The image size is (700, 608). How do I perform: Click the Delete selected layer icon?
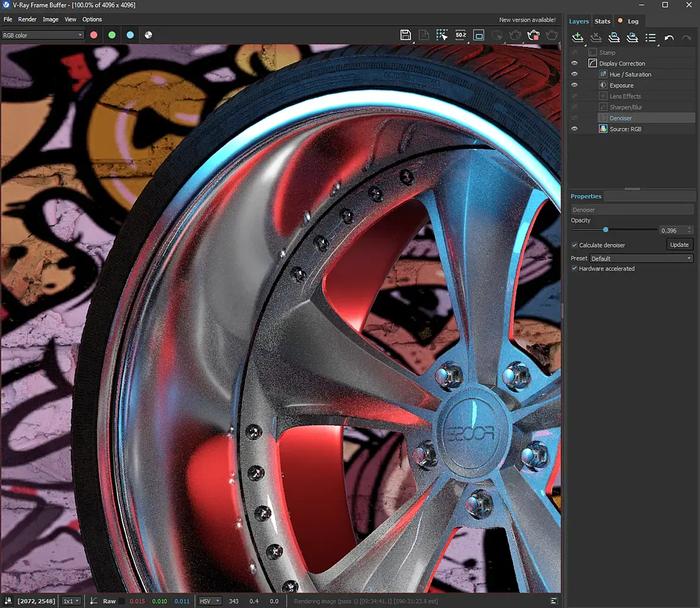596,37
